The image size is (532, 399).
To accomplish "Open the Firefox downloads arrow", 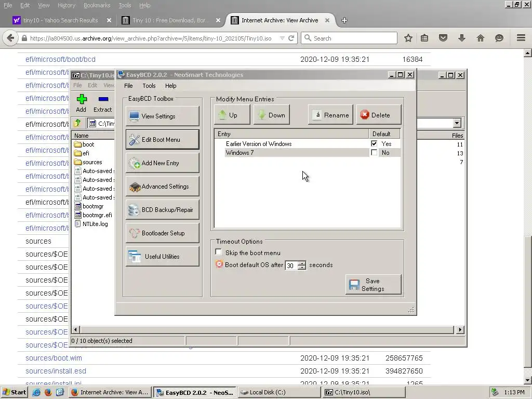I will 462,38.
